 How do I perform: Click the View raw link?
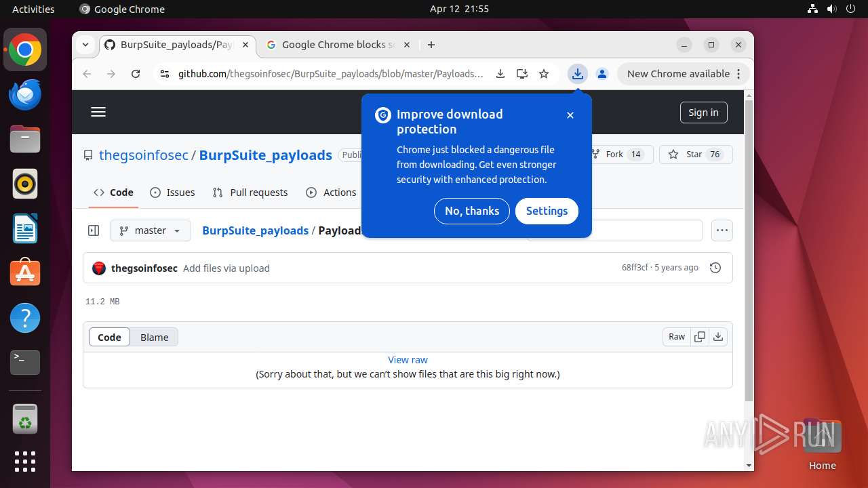(x=408, y=360)
